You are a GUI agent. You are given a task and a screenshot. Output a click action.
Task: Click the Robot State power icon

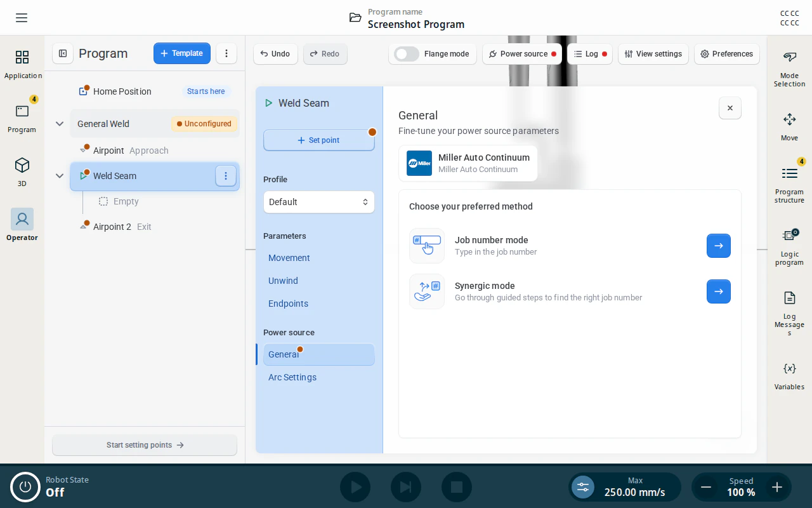[25, 487]
